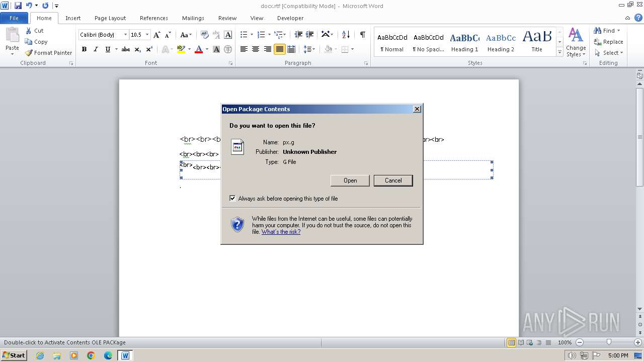
Task: Open the Word Help icon
Action: click(x=638, y=18)
